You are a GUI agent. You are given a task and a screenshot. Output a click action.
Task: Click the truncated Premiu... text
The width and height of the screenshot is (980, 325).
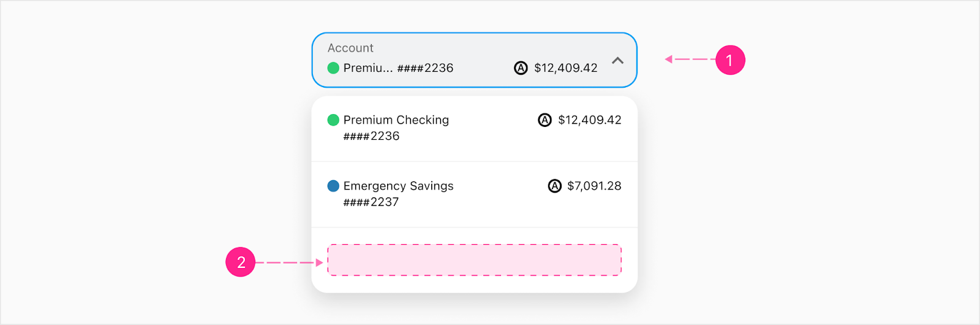[x=368, y=68]
